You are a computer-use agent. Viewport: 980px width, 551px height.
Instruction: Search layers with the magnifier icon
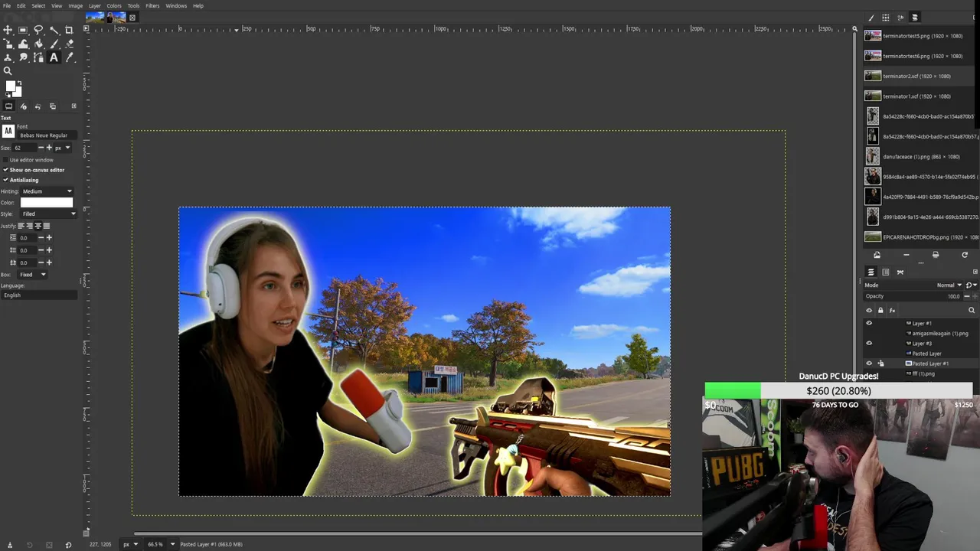tap(972, 310)
